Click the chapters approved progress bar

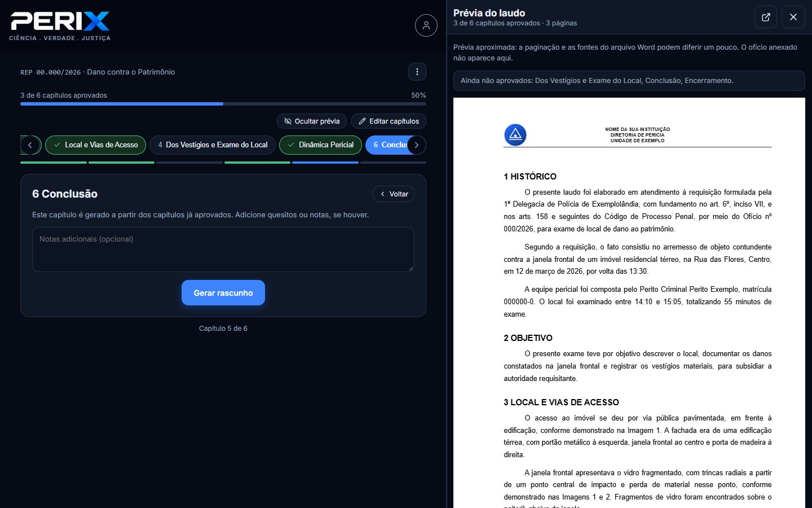click(223, 104)
